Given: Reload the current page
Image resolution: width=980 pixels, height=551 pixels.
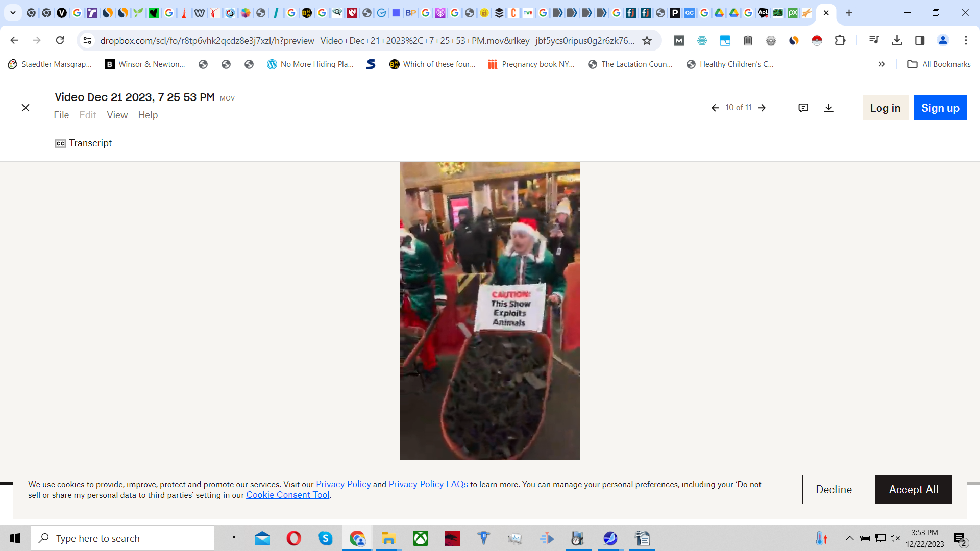Looking at the screenshot, I should pos(60,40).
